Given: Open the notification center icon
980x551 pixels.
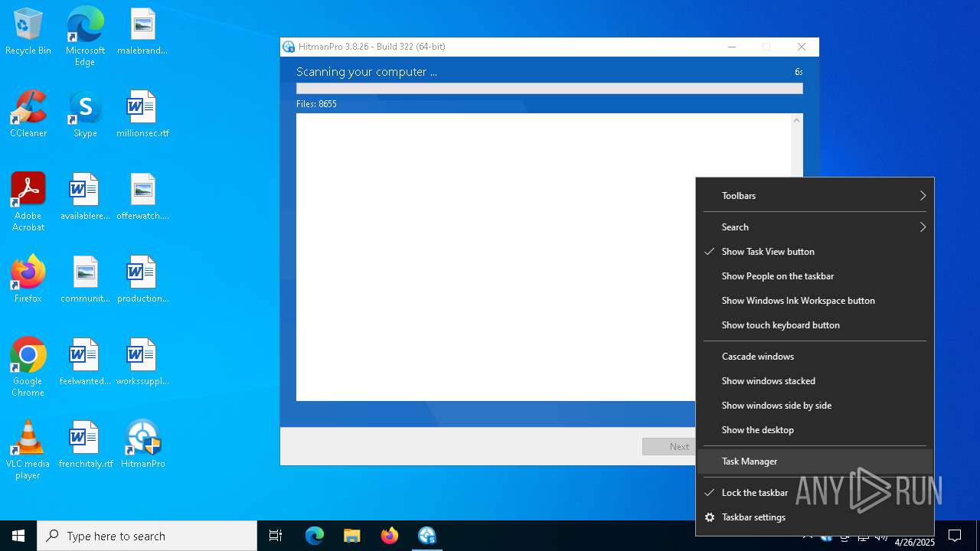Looking at the screenshot, I should pyautogui.click(x=955, y=536).
